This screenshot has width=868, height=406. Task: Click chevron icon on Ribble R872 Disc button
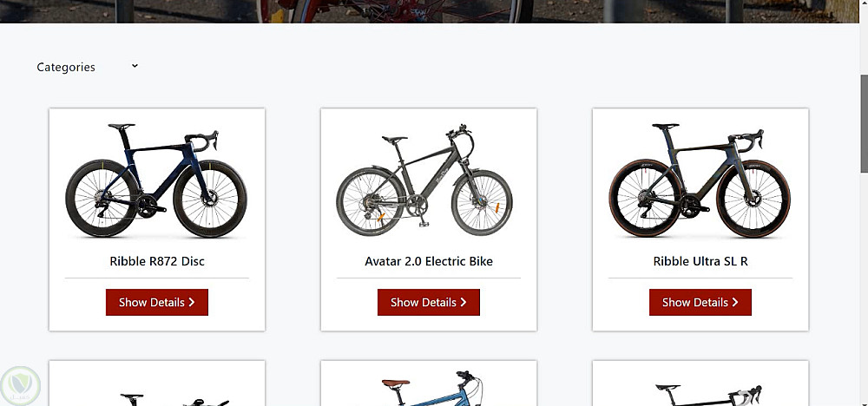[192, 303]
